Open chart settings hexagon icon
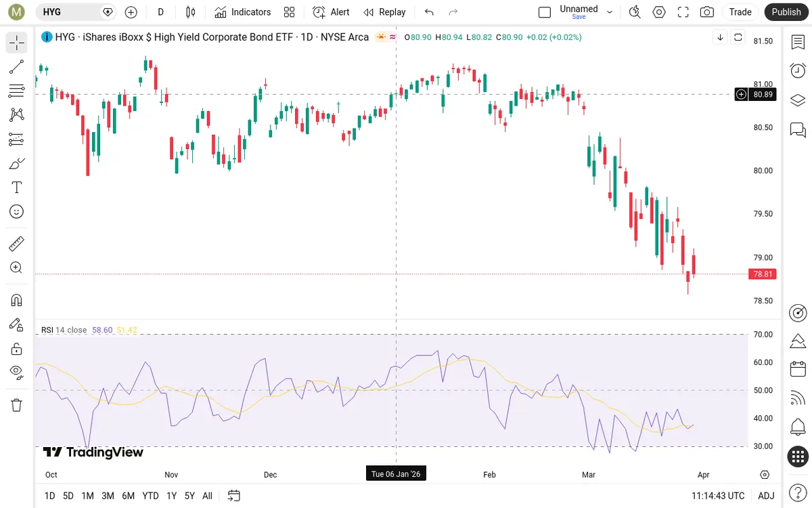 (659, 12)
